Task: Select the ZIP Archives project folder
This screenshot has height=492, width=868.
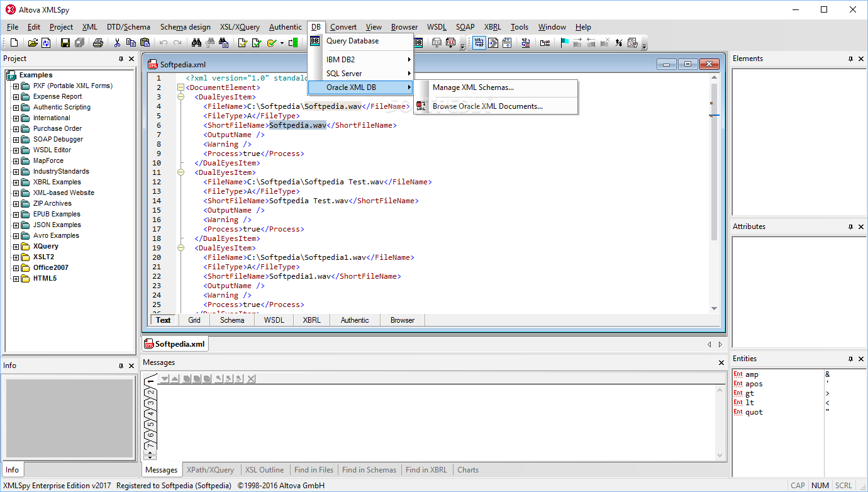Action: 52,203
